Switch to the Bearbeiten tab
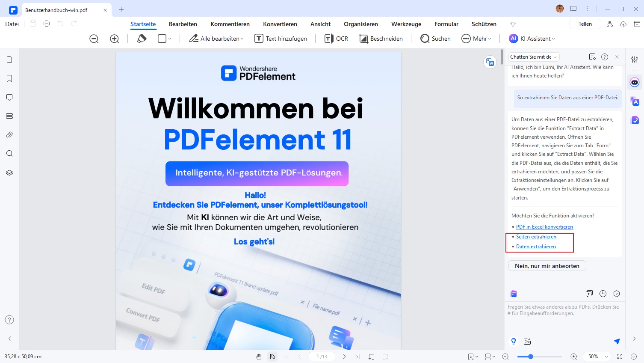Viewport: 644px width, 363px height. (183, 24)
